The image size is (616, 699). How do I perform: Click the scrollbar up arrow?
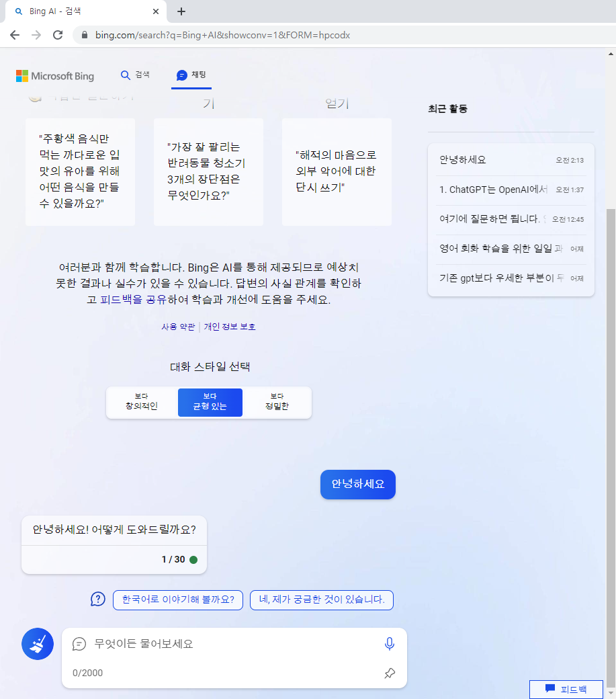coord(611,54)
